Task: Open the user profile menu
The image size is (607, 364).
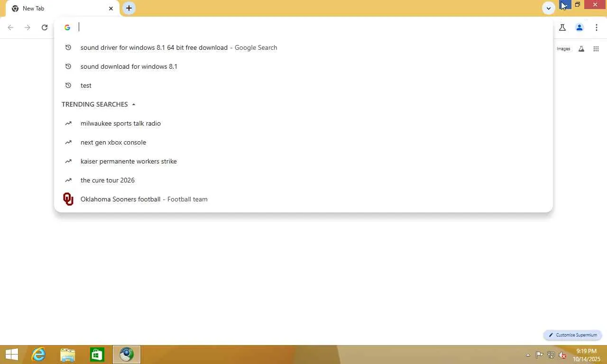Action: [x=579, y=27]
